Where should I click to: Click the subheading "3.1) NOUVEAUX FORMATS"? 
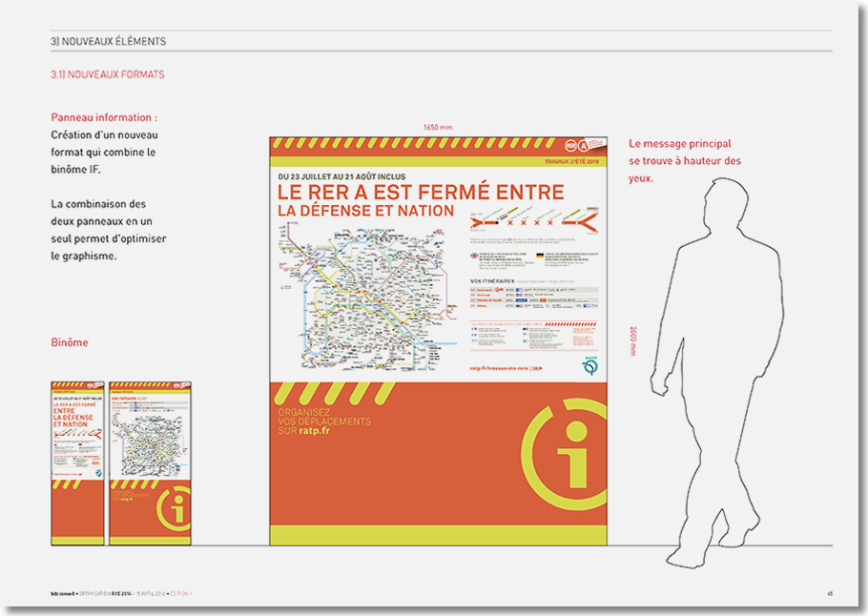tap(108, 74)
